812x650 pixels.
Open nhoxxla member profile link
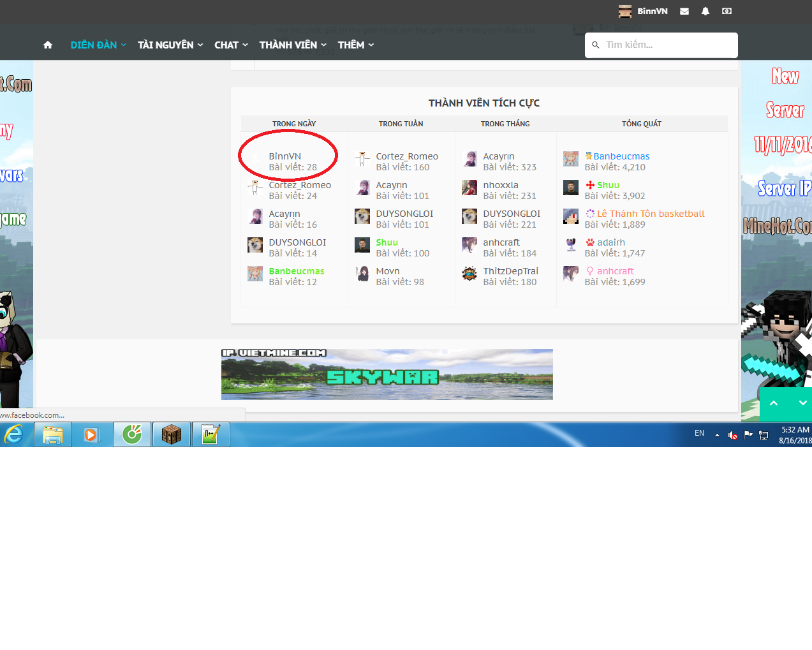point(501,185)
